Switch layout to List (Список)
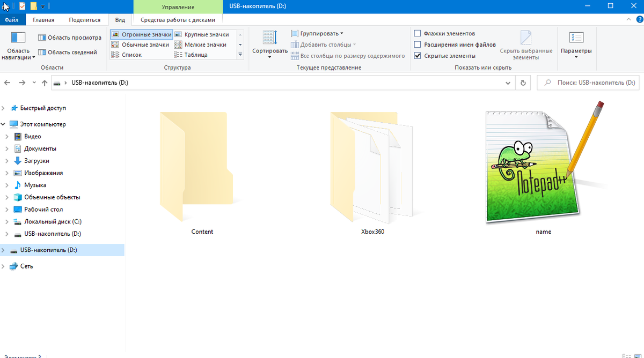The width and height of the screenshot is (644, 358). click(127, 55)
